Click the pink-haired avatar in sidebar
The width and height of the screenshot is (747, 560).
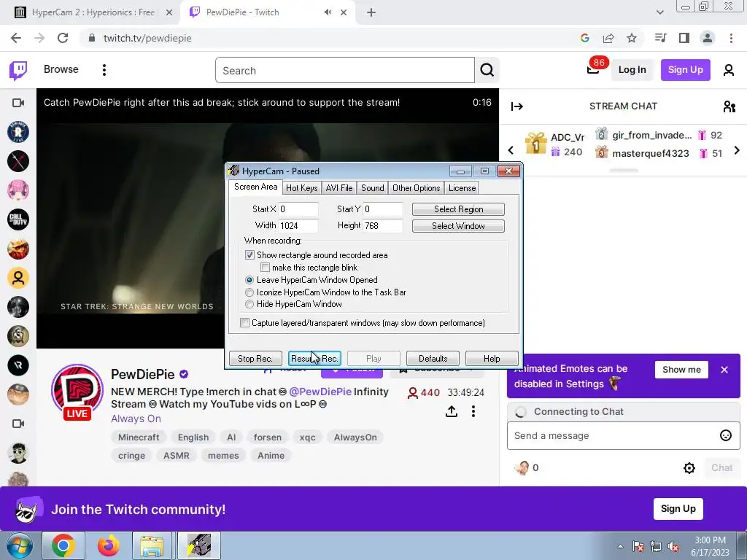(x=18, y=190)
